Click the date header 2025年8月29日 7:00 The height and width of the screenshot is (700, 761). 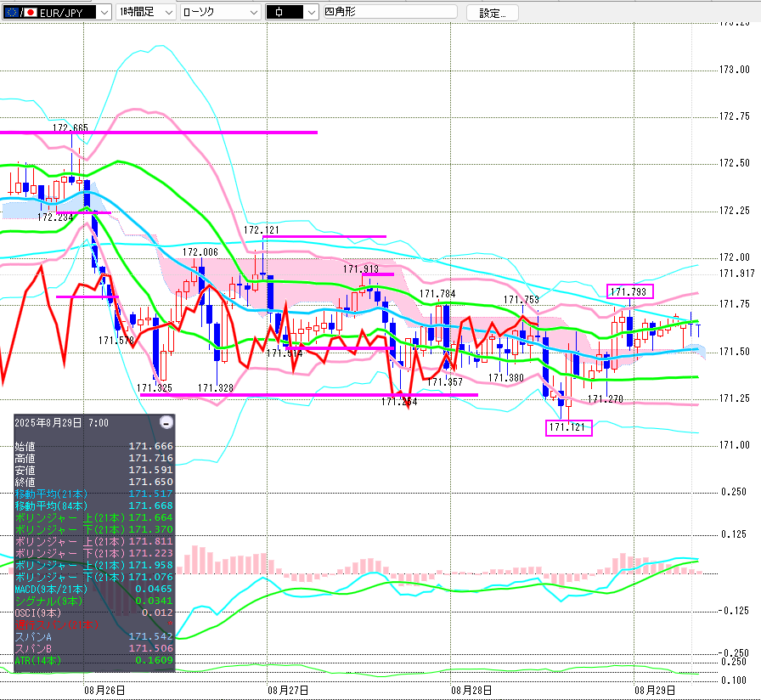(62, 423)
